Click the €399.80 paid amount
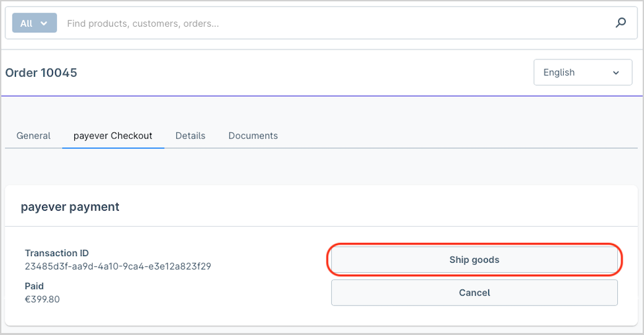 (42, 299)
